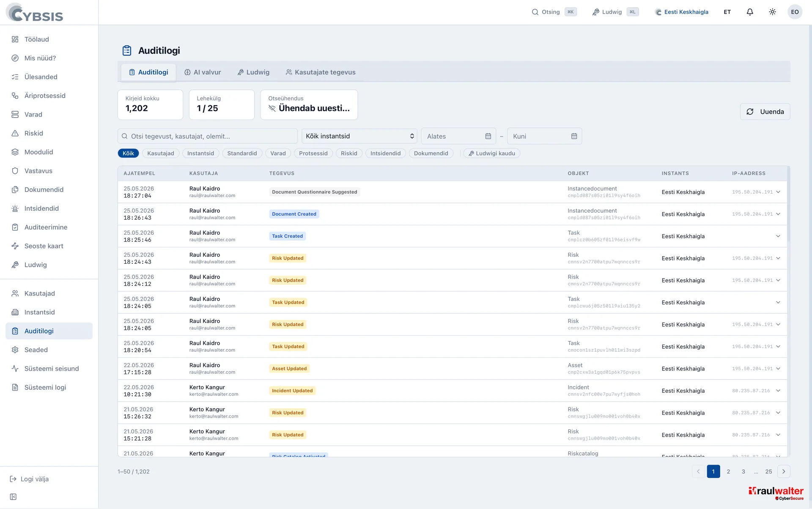This screenshot has width=812, height=509.
Task: Click the Intsidendid alarm icon
Action: (x=15, y=208)
